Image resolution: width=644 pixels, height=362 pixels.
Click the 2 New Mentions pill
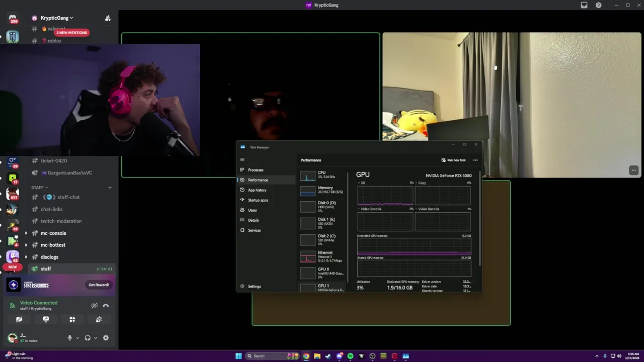71,33
